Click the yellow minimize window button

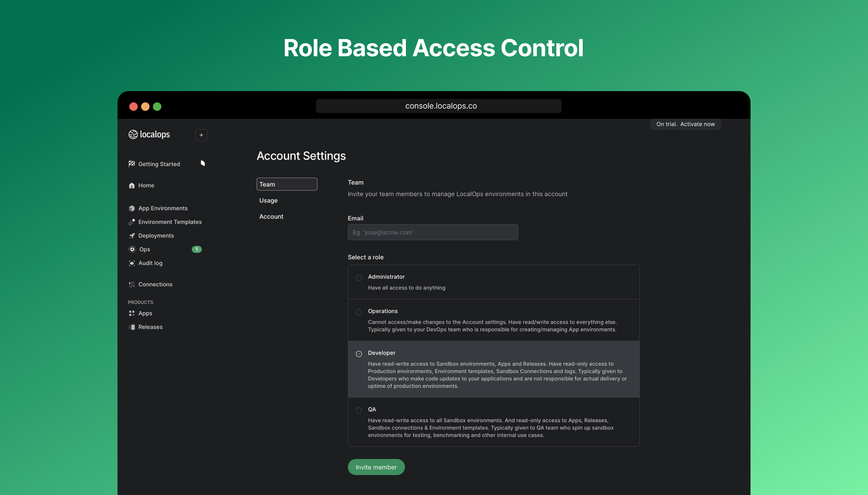click(x=145, y=107)
